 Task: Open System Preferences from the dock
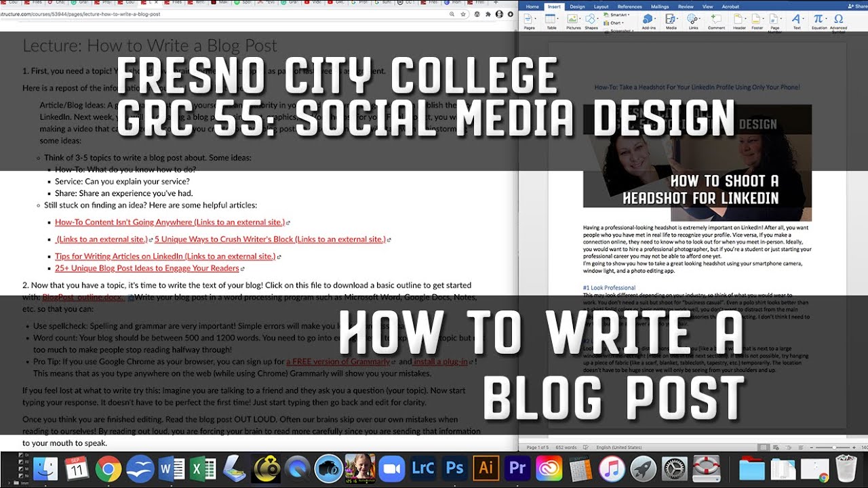(675, 469)
